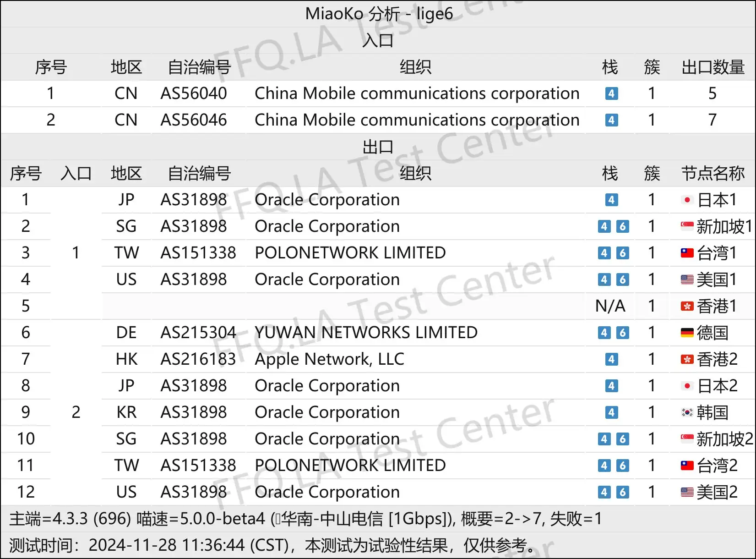Click the 'AS56040' cell
This screenshot has height=559, width=756.
point(194,93)
